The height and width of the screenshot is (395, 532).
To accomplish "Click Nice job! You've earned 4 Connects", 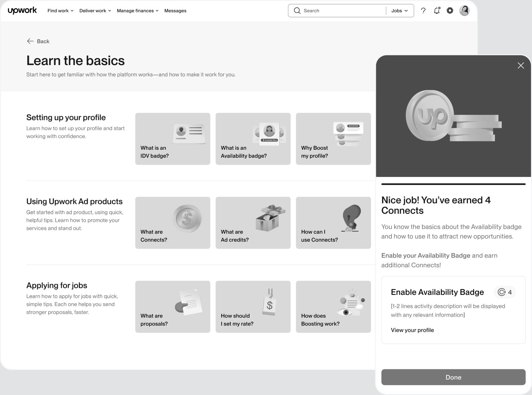I will coord(436,205).
